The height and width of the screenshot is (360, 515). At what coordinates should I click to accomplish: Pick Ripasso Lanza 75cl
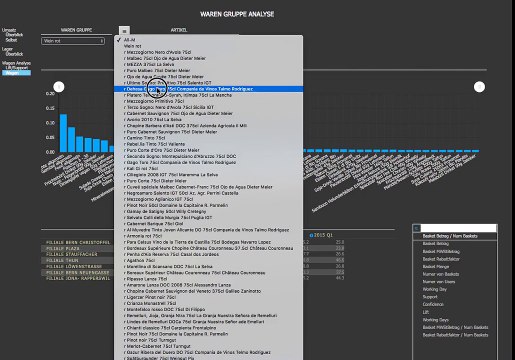pos(208,279)
